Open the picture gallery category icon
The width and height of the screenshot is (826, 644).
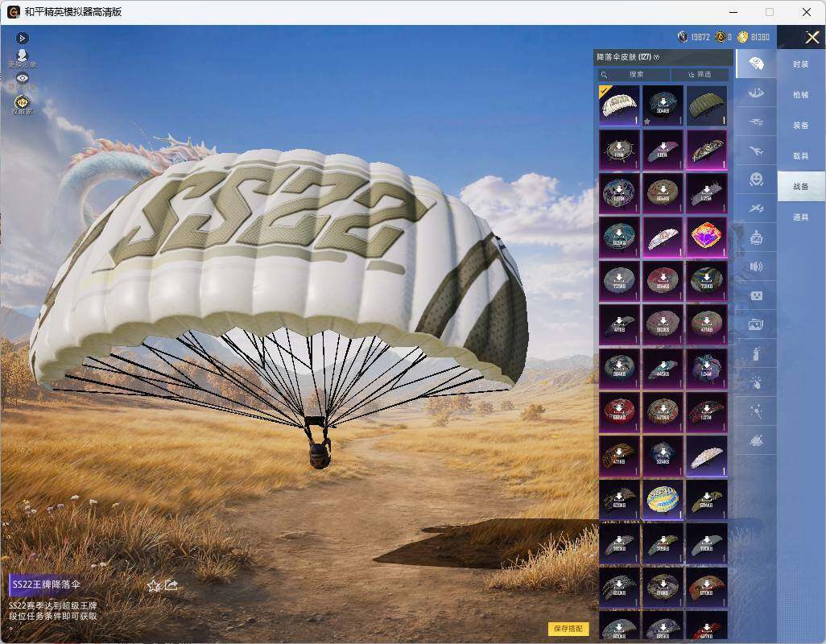pos(756,324)
